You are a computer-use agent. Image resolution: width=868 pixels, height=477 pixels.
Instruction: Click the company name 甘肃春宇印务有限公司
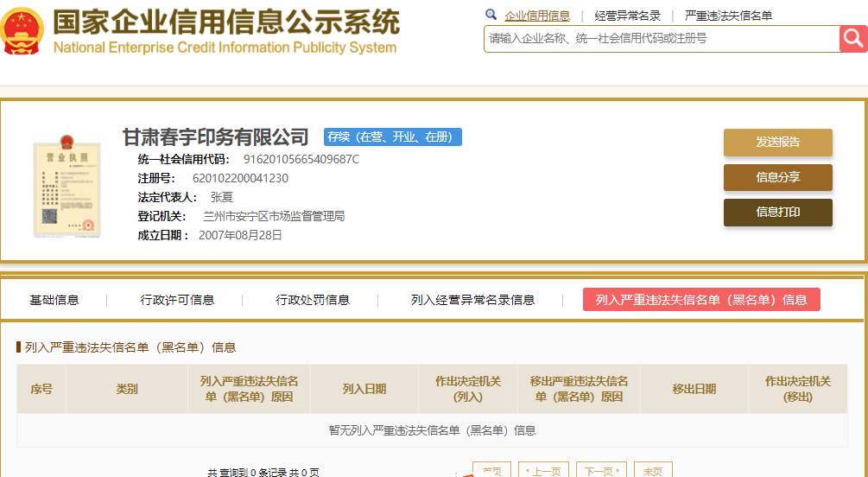pos(215,137)
